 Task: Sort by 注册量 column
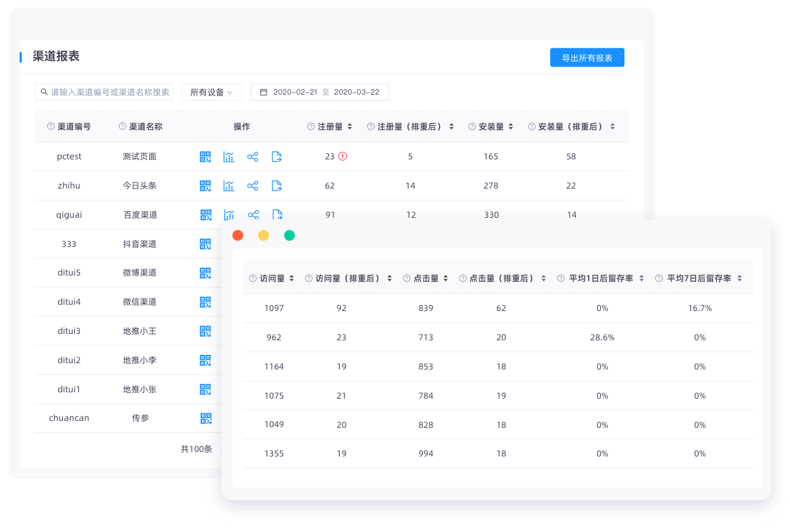[349, 126]
